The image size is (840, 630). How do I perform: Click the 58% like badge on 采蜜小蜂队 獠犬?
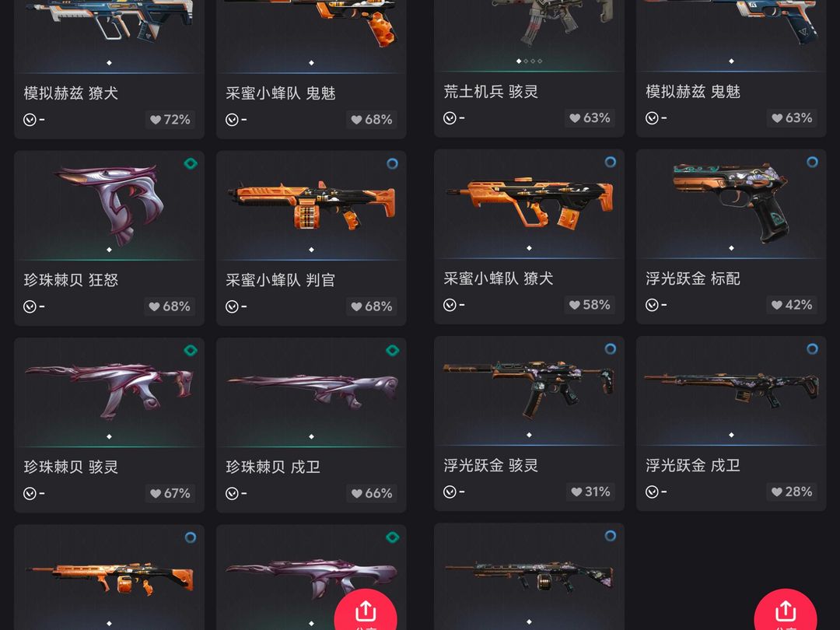point(590,305)
